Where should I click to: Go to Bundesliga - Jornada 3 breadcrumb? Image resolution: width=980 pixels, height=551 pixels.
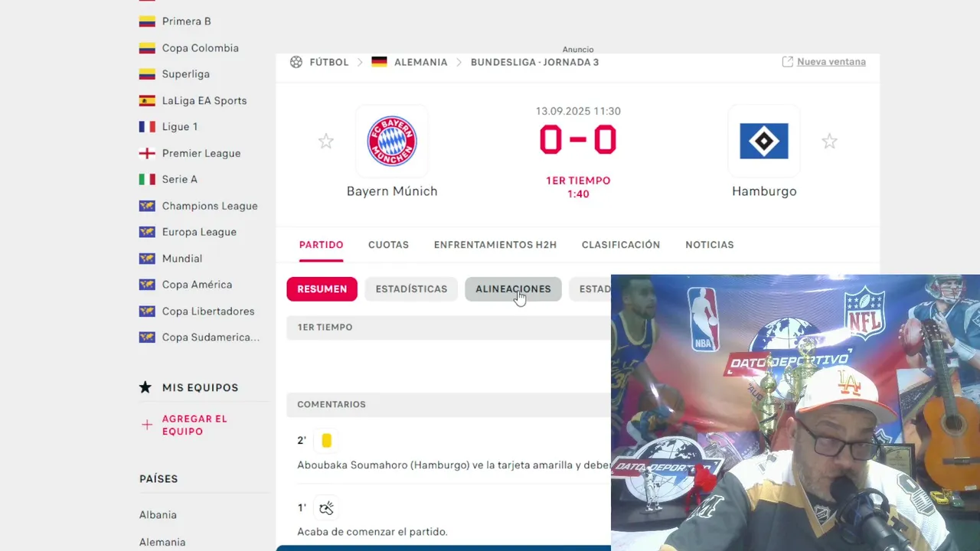pos(535,62)
